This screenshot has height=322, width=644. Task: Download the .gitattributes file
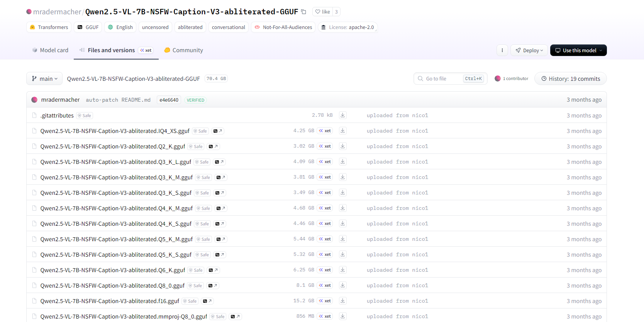342,115
